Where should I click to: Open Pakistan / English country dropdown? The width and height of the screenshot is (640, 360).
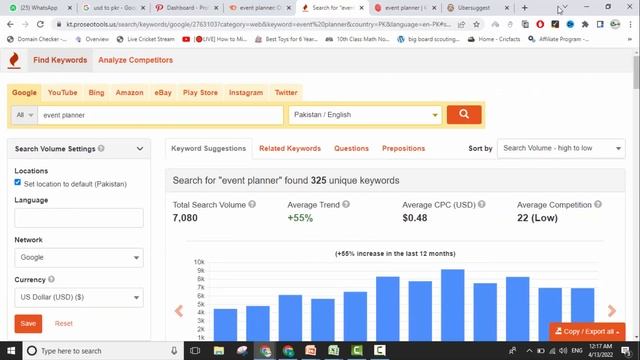(365, 115)
